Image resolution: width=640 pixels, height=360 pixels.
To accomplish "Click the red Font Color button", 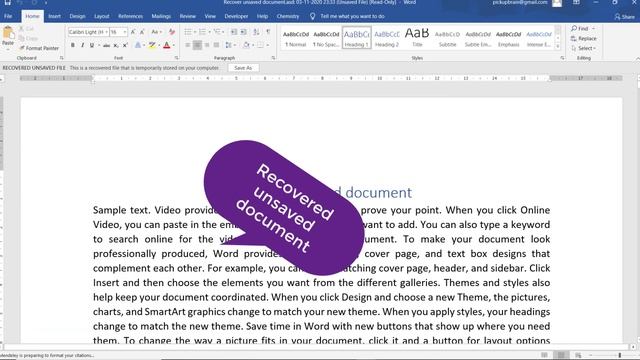I will [167, 45].
